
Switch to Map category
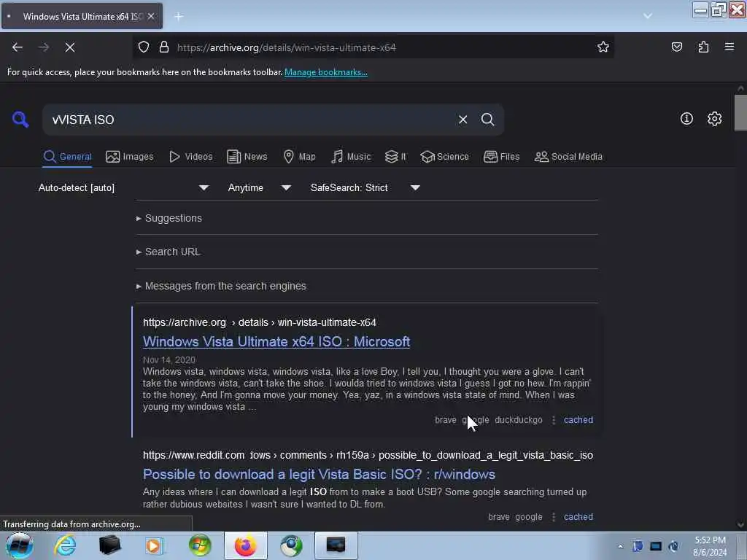click(299, 157)
